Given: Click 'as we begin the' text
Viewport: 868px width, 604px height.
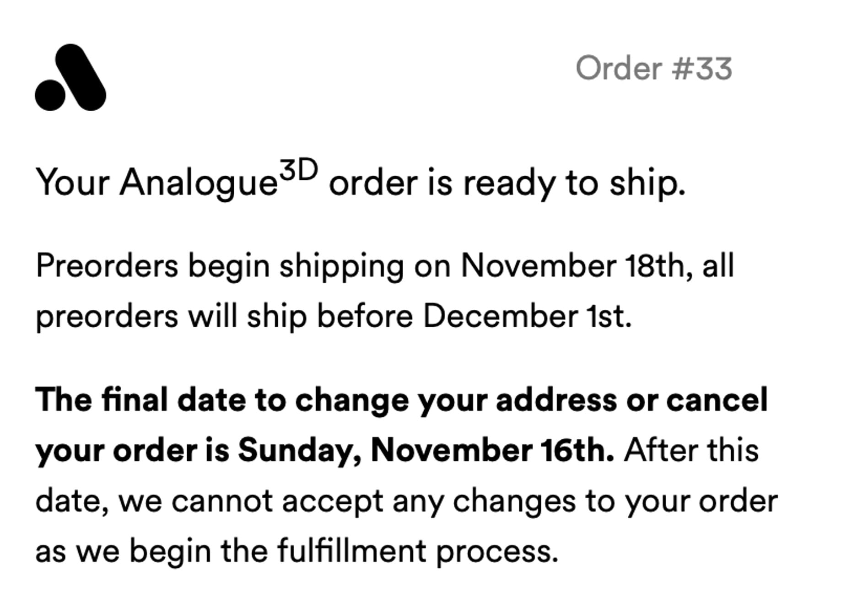Looking at the screenshot, I should [151, 551].
